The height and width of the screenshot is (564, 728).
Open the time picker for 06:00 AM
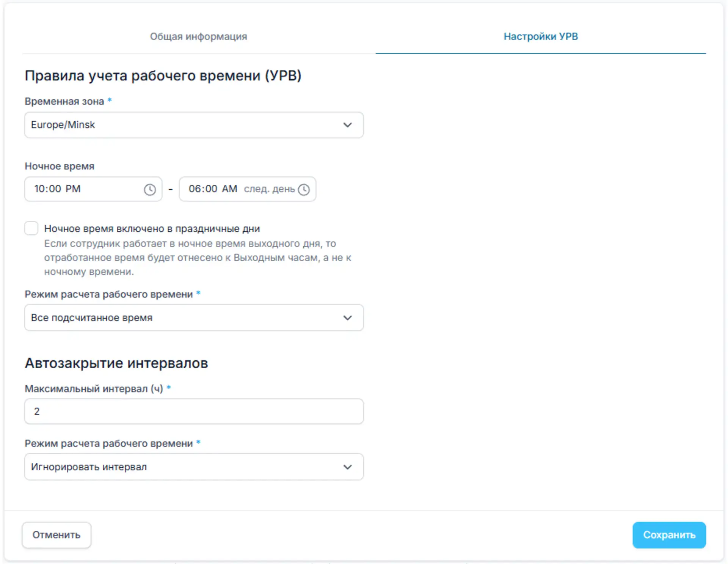(304, 190)
